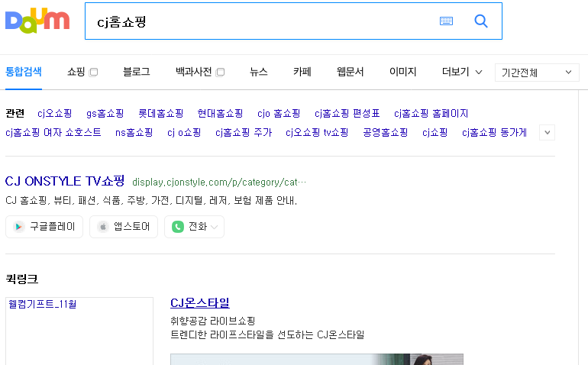Click the Google Play icon
The height and width of the screenshot is (365, 588).
point(18,227)
